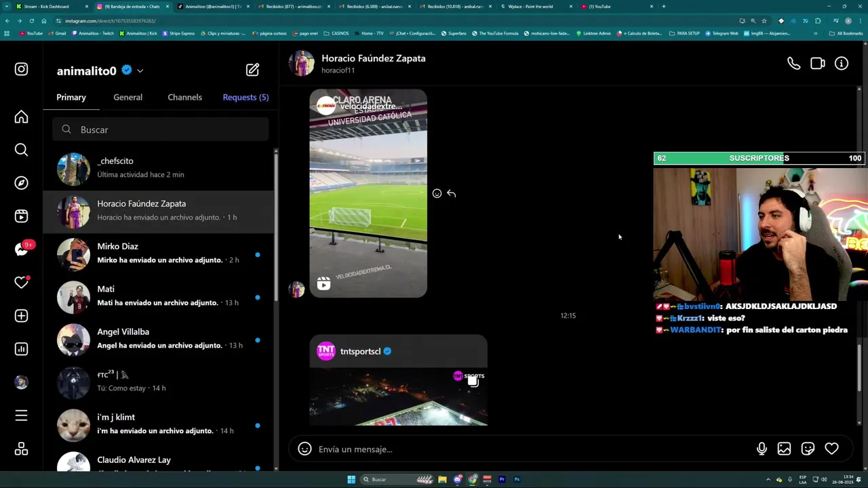Open the dashboard insights chart icon
Viewport: 868px width, 488px height.
coord(21,349)
